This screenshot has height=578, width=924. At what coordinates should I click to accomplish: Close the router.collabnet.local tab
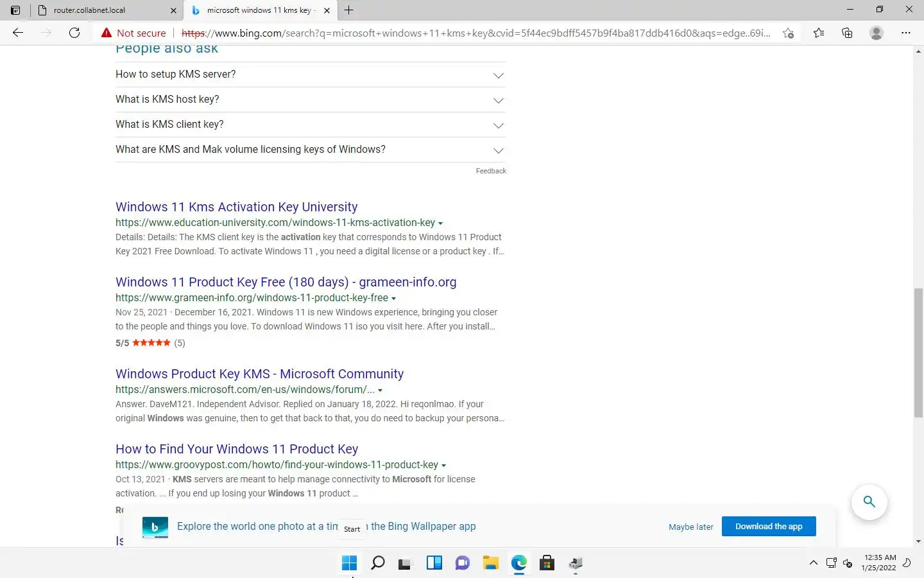(x=173, y=10)
